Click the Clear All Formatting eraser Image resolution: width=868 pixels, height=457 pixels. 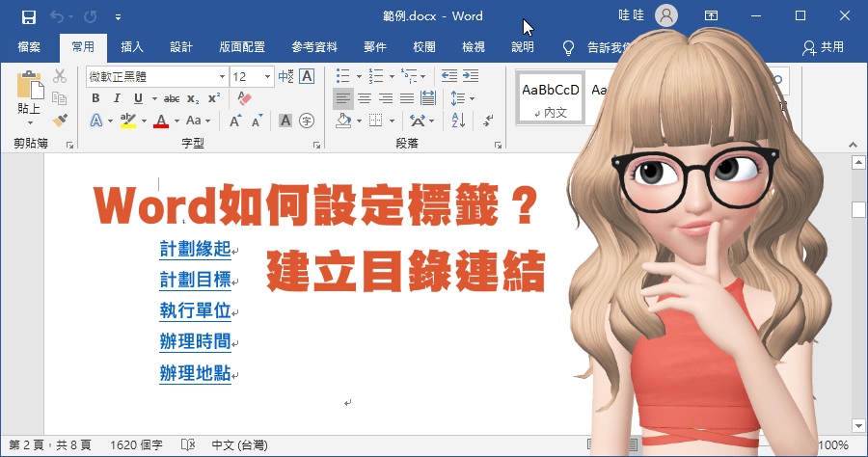244,98
